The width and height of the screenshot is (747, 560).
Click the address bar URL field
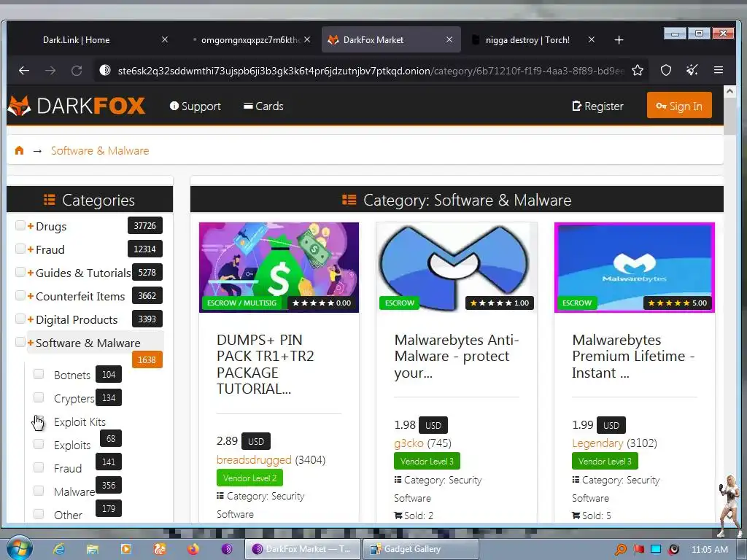370,71
